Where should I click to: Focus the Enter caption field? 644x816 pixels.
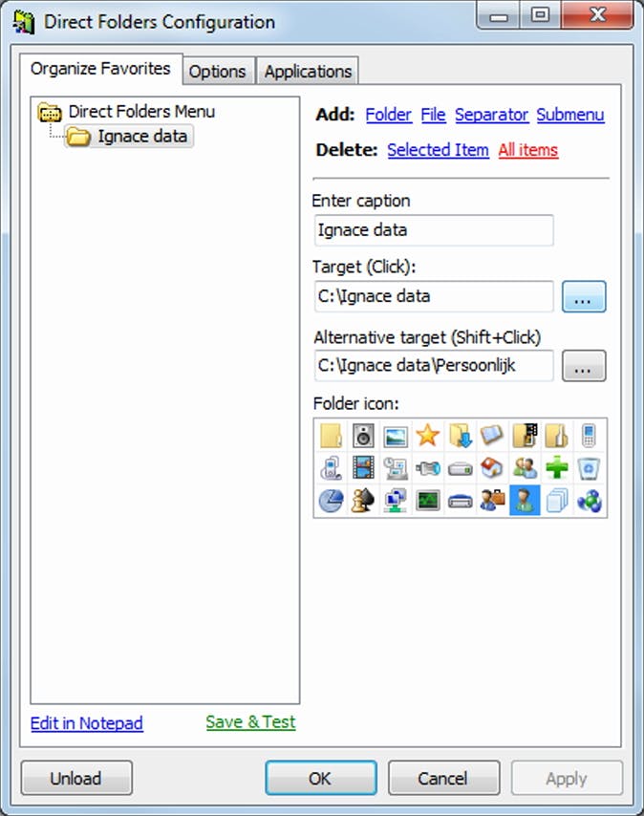(434, 230)
